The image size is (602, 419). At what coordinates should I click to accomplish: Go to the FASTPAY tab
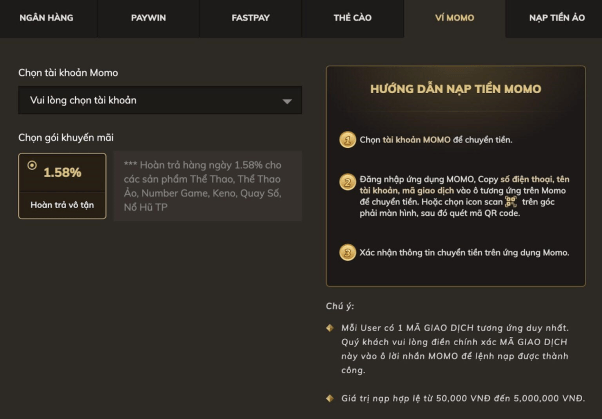point(251,19)
